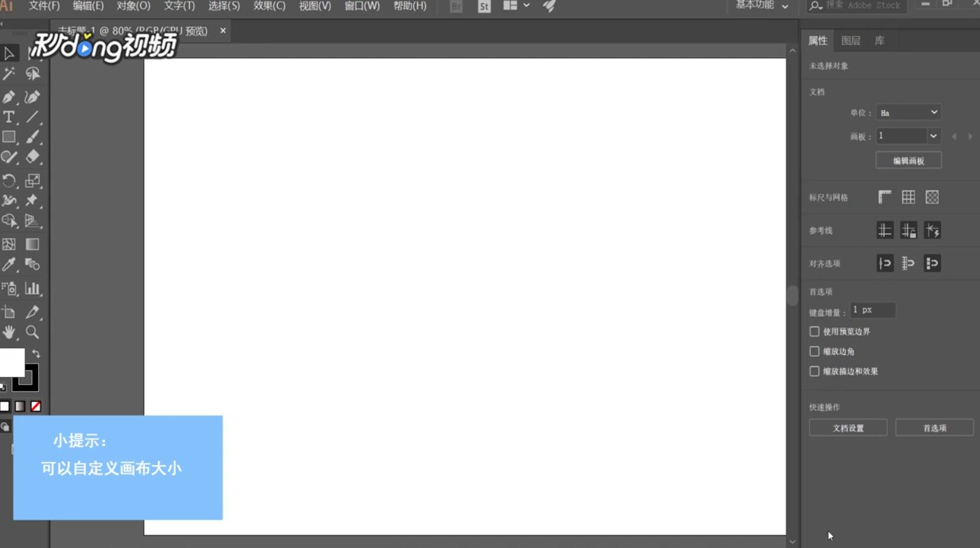Select the Type tool
Image resolution: width=980 pixels, height=548 pixels.
click(9, 117)
